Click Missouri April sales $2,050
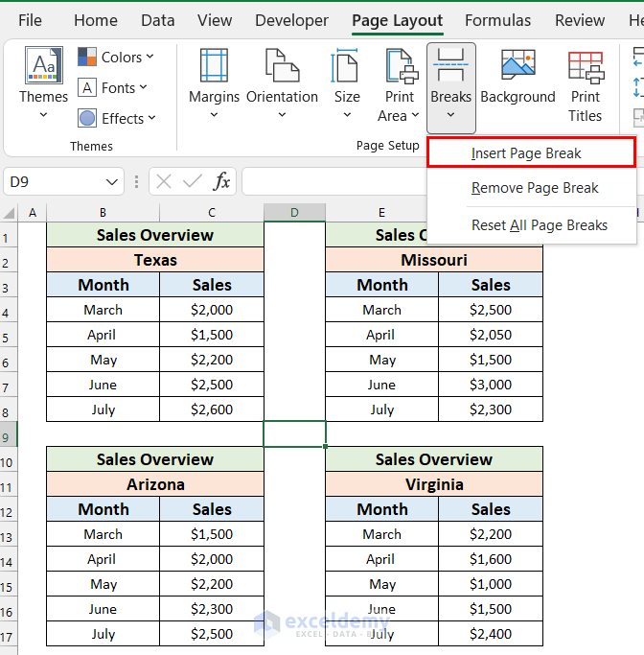The height and width of the screenshot is (655, 644). 491,335
